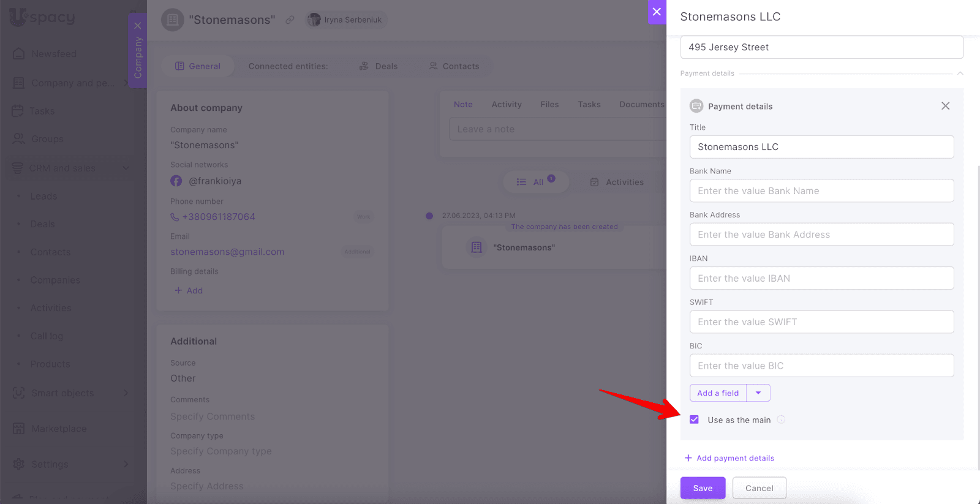Close the Stonemasons LLC side panel
The height and width of the screenshot is (504, 980).
tap(657, 12)
